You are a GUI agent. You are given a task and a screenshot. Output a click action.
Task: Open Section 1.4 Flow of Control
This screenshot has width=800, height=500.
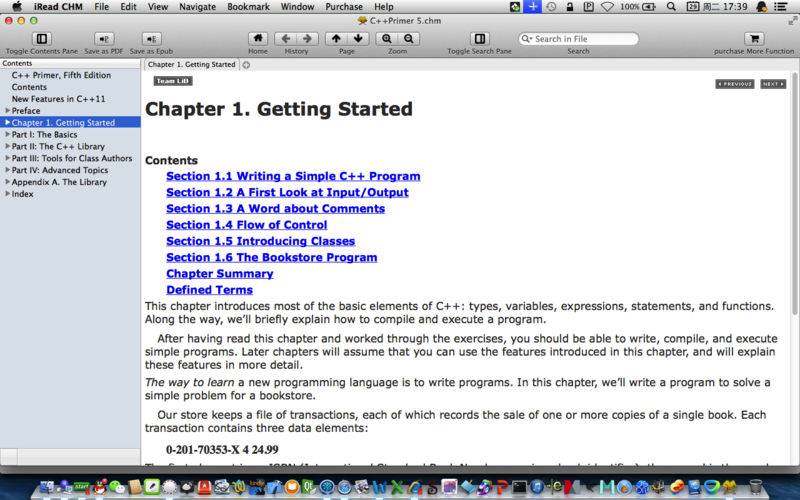click(246, 225)
